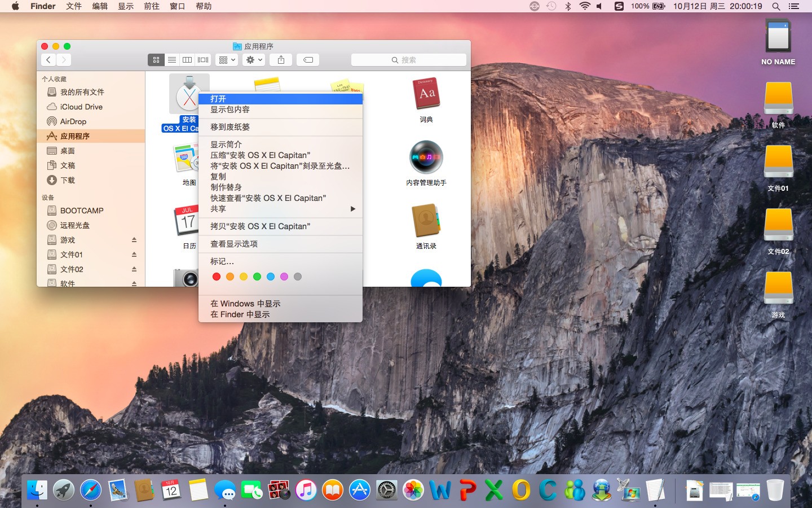Image resolution: width=812 pixels, height=508 pixels.
Task: Eject the 软件 volume in the sidebar
Action: coord(134,284)
